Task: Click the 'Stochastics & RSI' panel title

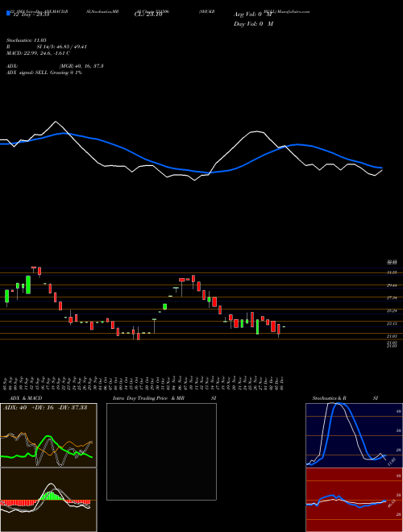Action: click(345, 398)
